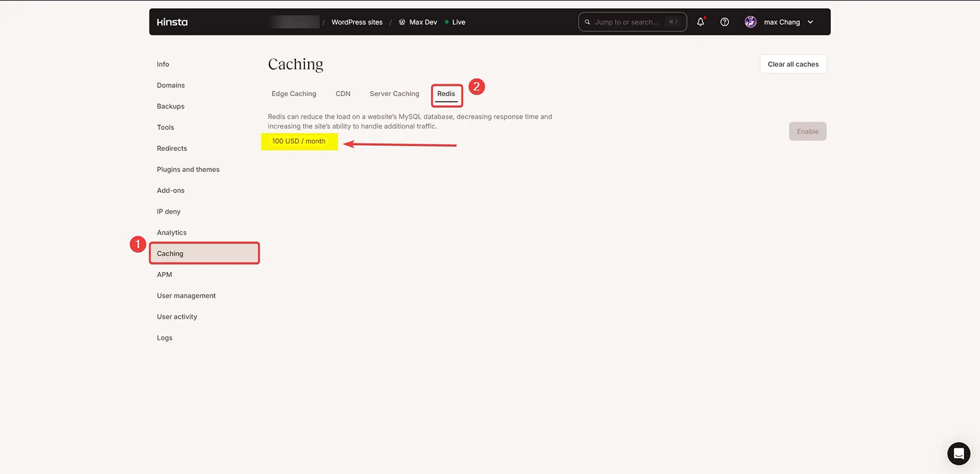Screen dimensions: 980x474
Task: Select Caching in the sidebar
Action: 205,254
